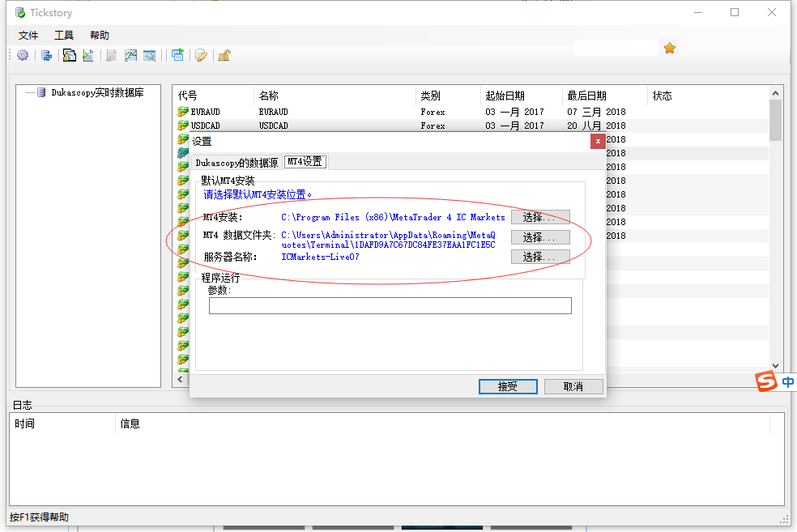
Task: Click the 名称 column header
Action: [x=335, y=96]
